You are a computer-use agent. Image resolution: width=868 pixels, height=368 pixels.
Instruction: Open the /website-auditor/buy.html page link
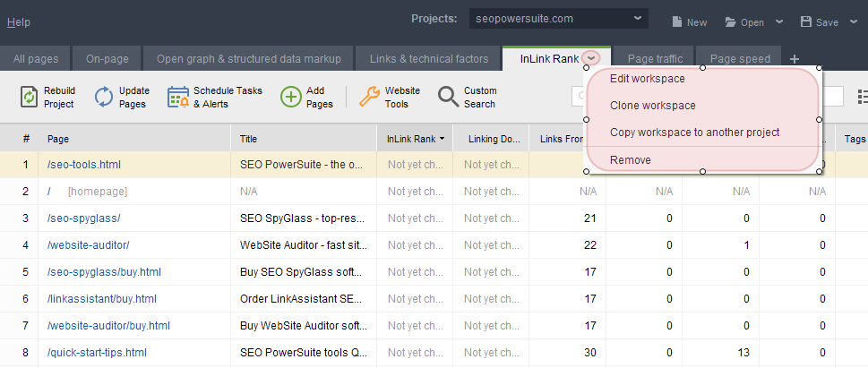(108, 326)
